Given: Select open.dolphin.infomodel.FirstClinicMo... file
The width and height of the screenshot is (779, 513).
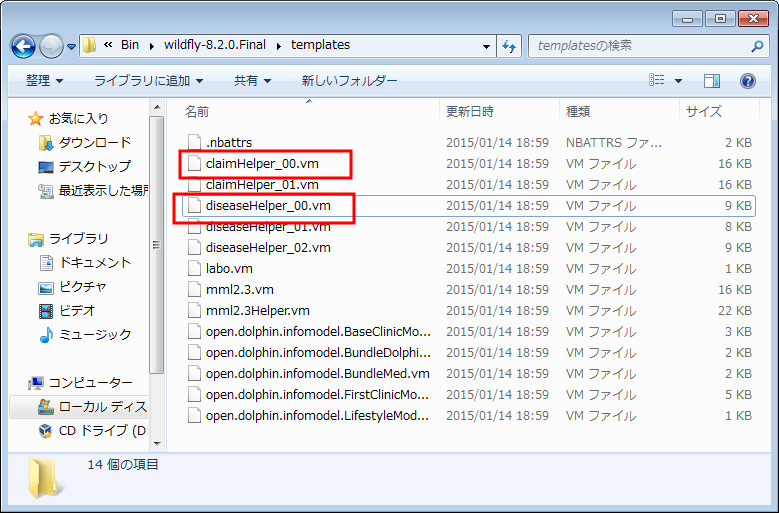Looking at the screenshot, I should coord(469,394).
